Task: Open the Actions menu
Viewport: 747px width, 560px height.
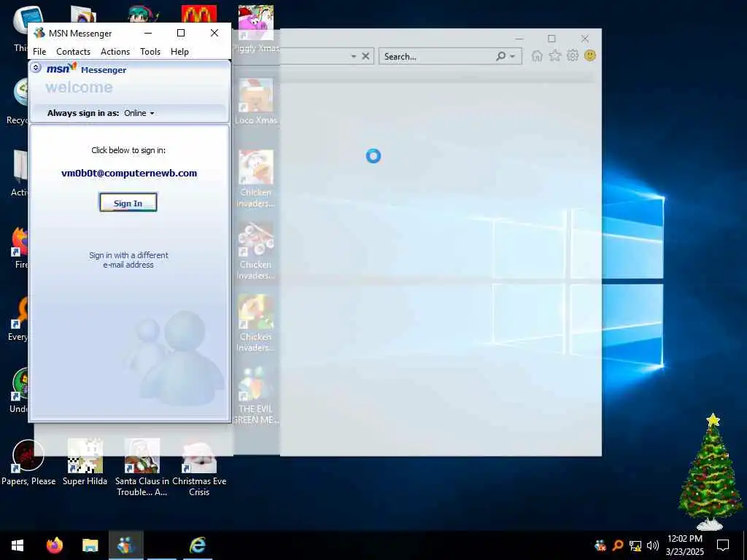Action: click(x=115, y=52)
